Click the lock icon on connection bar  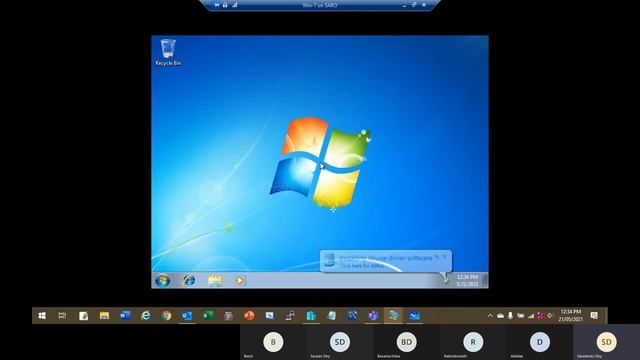point(225,5)
